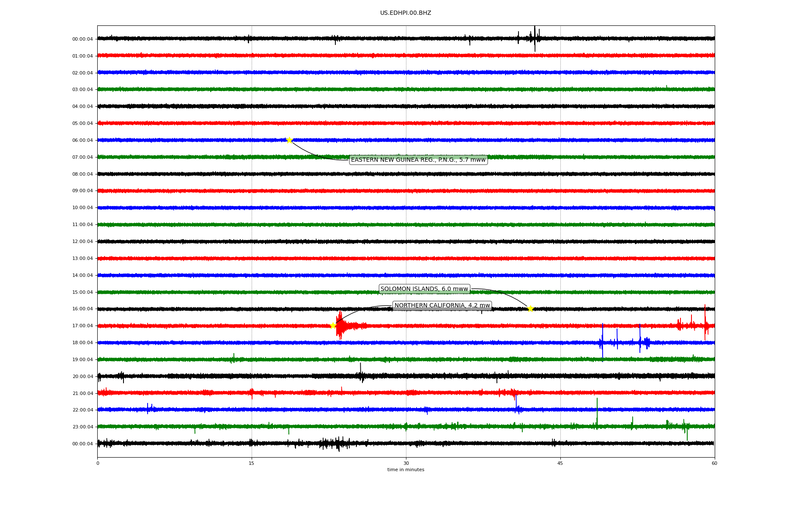The height and width of the screenshot is (508, 812).
Task: Click the Solomon Islands event star marker
Action: pos(530,309)
